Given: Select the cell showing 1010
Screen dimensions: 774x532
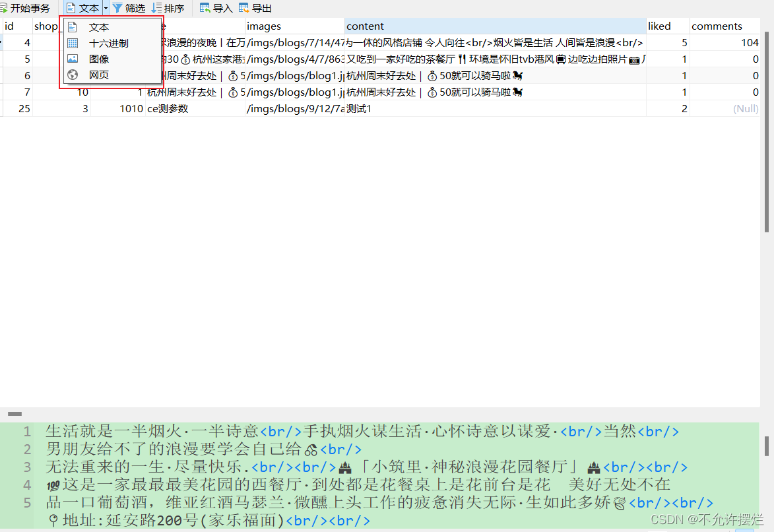Looking at the screenshot, I should coord(118,109).
